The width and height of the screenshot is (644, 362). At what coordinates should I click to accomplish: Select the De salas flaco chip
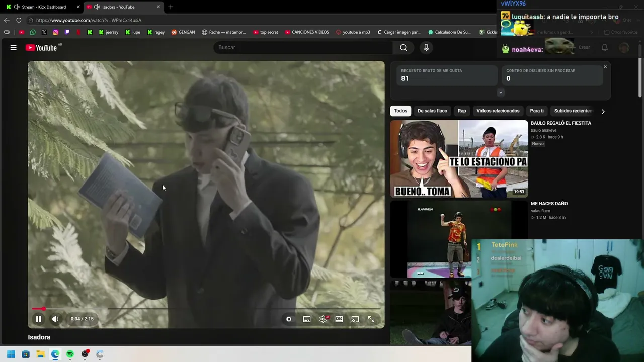pyautogui.click(x=432, y=111)
